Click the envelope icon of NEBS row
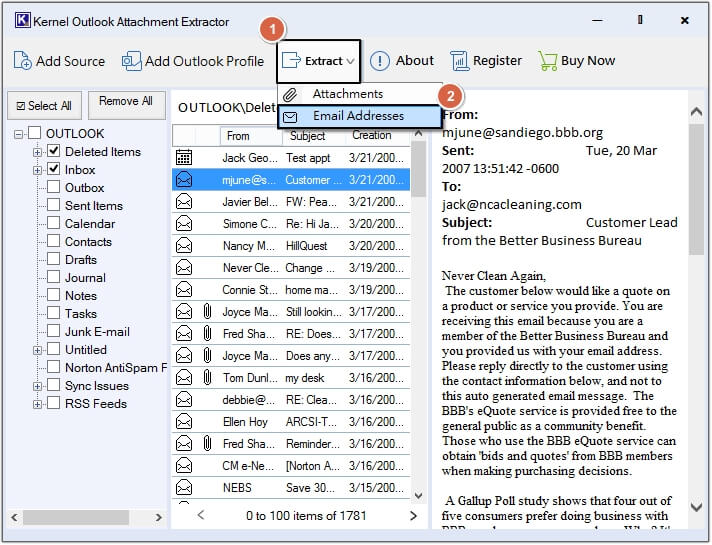This screenshot has width=712, height=545. click(184, 488)
